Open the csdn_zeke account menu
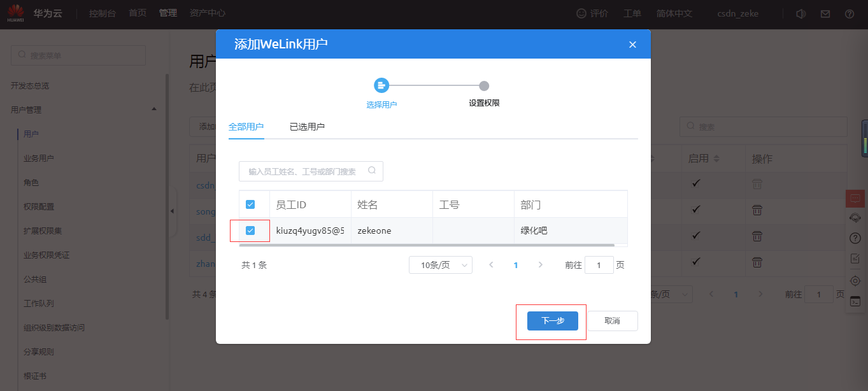The image size is (868, 391). click(737, 13)
